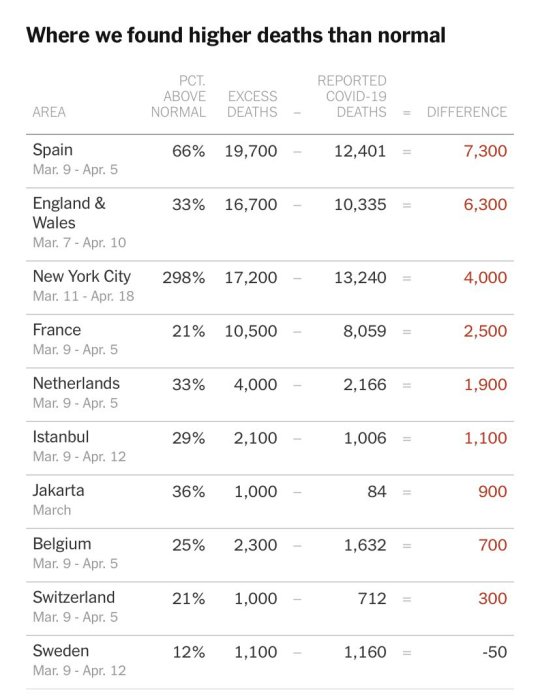
Task: Select New York City's 298% value
Action: click(184, 278)
